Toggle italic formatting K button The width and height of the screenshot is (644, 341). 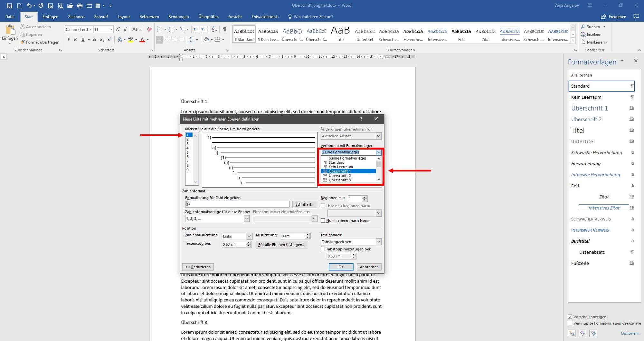[75, 40]
